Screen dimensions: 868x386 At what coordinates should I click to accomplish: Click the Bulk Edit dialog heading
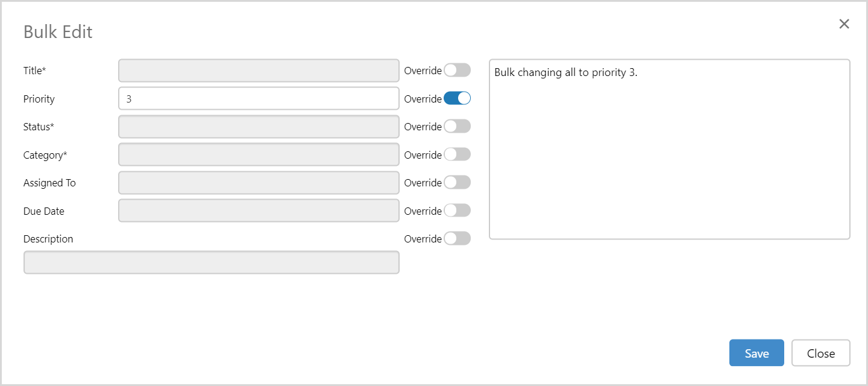point(58,32)
